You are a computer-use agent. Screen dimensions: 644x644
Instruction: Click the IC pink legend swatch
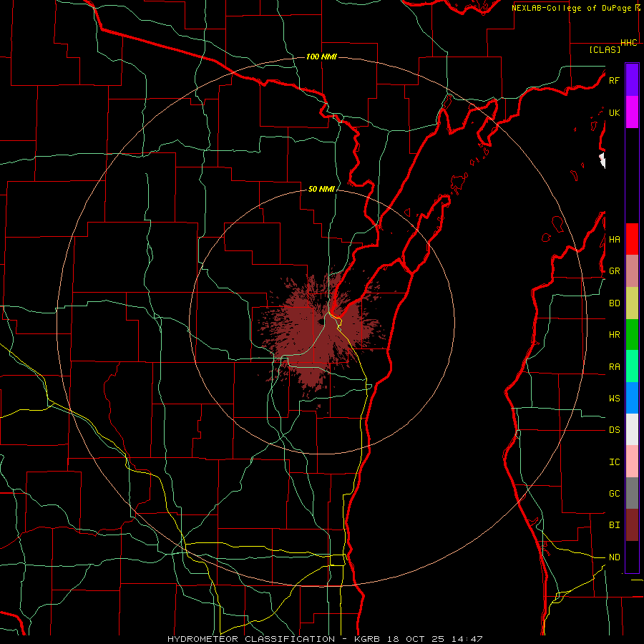click(x=632, y=462)
